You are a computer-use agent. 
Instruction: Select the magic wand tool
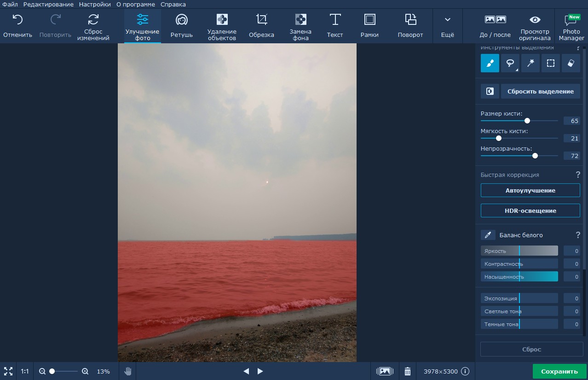point(530,63)
